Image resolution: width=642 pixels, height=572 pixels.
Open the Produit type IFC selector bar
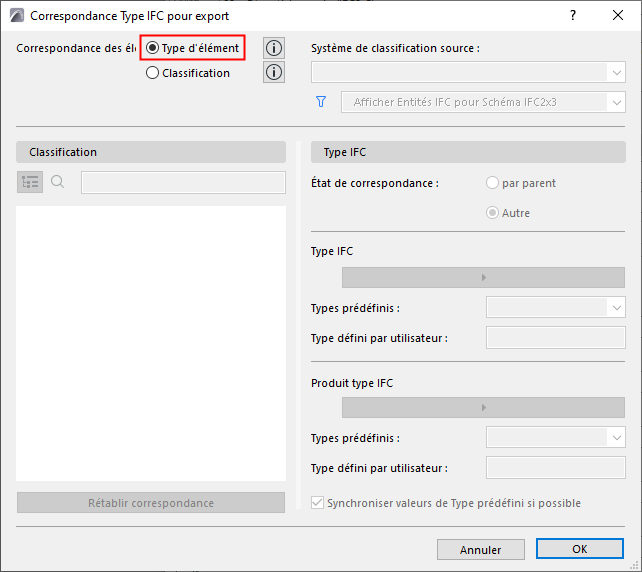(483, 407)
